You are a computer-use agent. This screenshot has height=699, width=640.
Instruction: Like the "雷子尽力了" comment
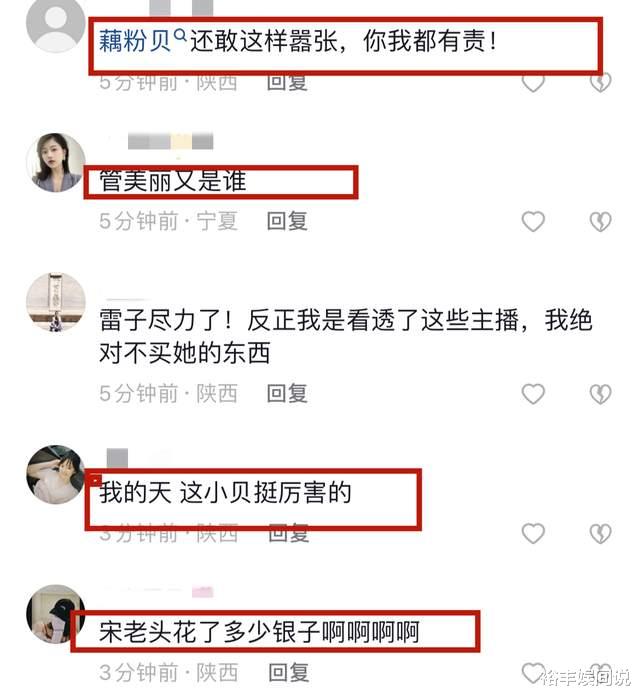coord(533,394)
